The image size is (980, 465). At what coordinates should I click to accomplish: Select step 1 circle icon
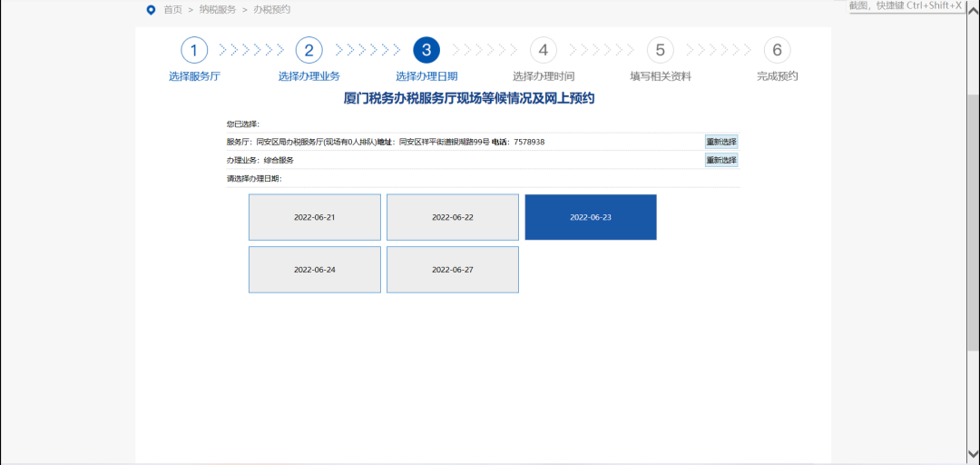click(x=194, y=50)
